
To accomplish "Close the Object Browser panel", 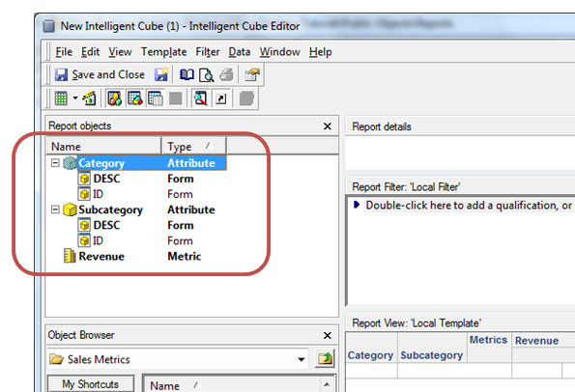I will 328,335.
